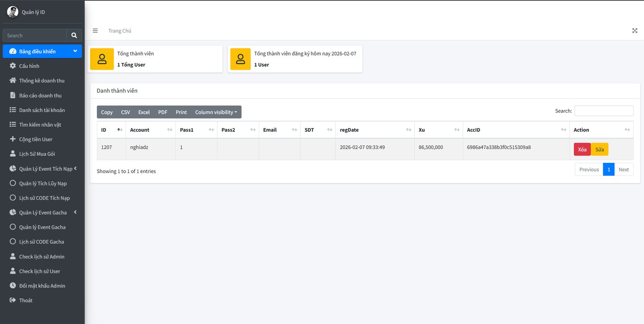Viewport: 644px width, 324px height.
Task: Click the hamburger menu toggle icon
Action: [x=95, y=31]
